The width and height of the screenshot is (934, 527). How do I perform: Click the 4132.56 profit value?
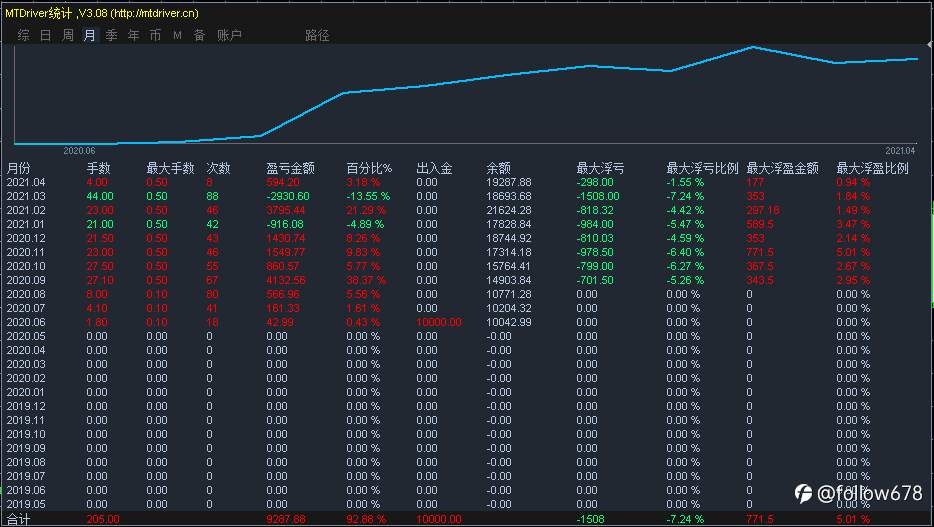coord(286,280)
